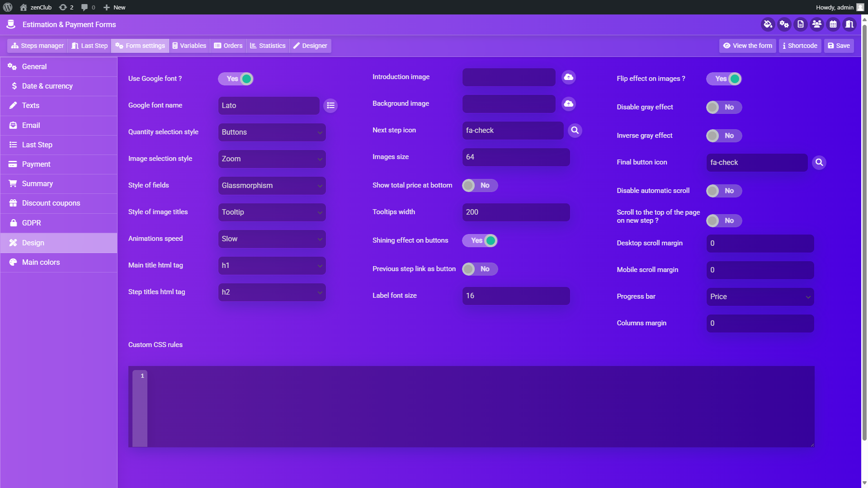Click the document icon in header

[x=800, y=24]
